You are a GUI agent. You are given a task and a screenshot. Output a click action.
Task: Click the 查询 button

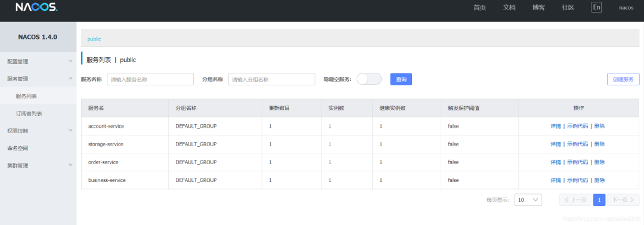401,79
